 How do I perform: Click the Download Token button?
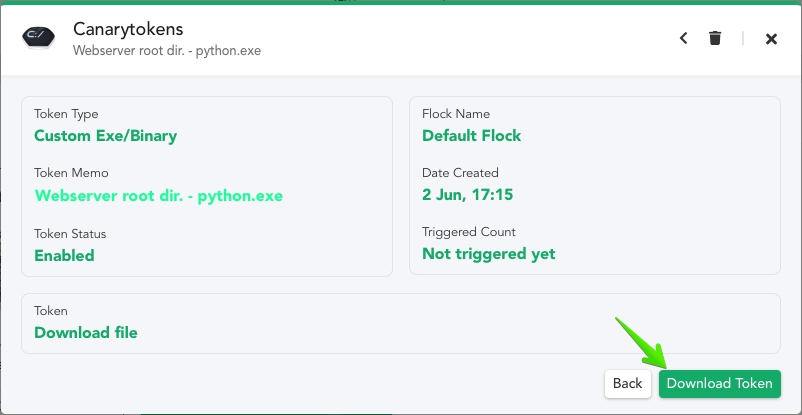click(x=720, y=383)
